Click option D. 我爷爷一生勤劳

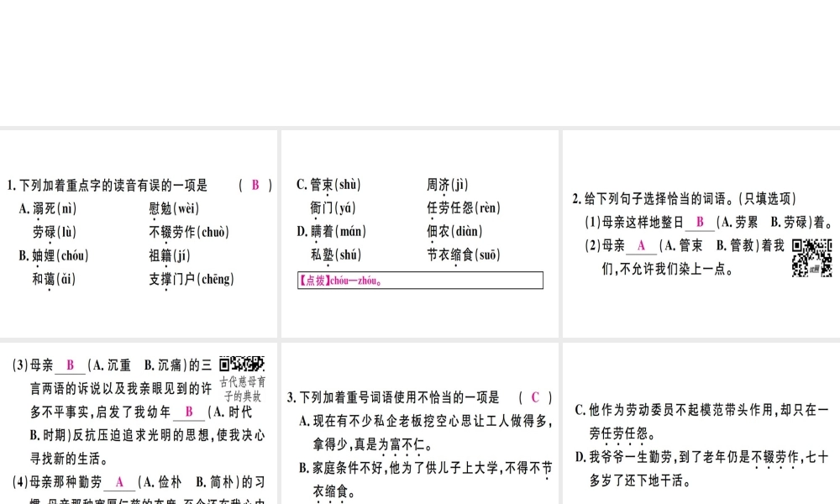(x=701, y=469)
